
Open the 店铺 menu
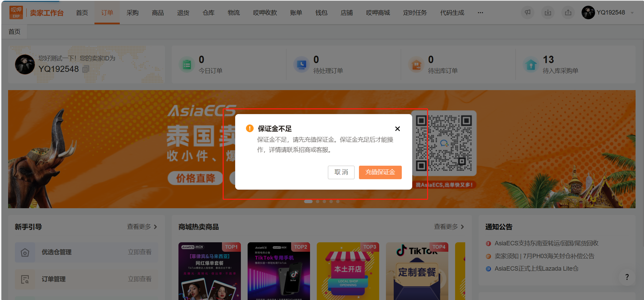coord(347,13)
